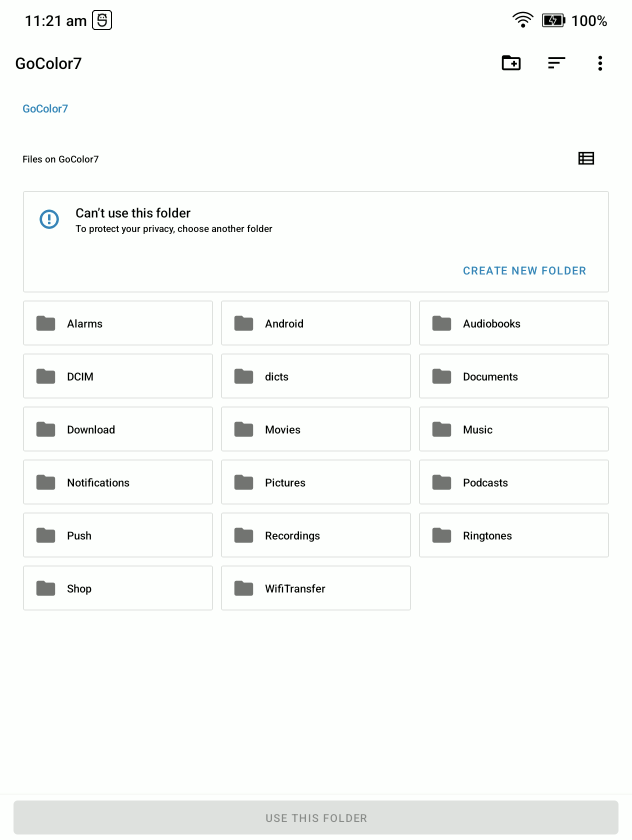Tap the privacy warning info icon

tap(49, 219)
